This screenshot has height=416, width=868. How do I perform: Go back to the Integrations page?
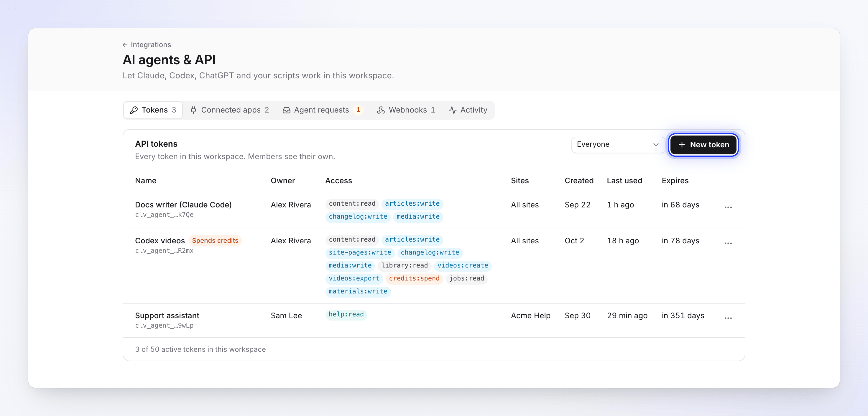147,45
